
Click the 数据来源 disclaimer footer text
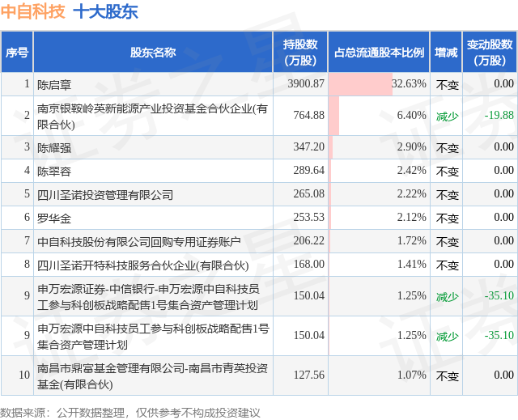click(x=130, y=413)
